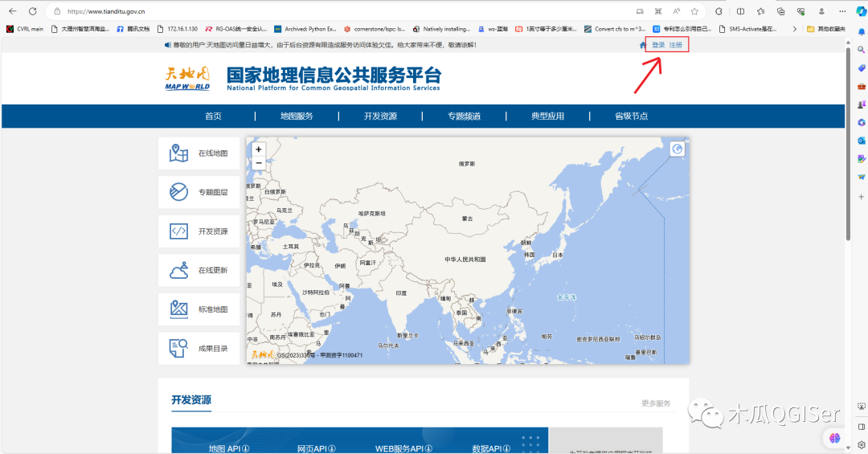Add this page to favorites with the star icon
This screenshot has width=868, height=454.
694,11
